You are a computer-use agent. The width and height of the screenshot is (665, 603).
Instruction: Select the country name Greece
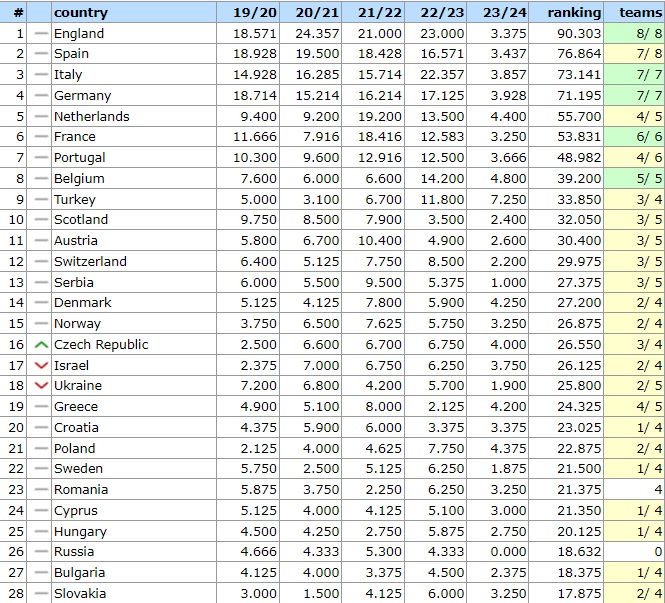tap(75, 407)
